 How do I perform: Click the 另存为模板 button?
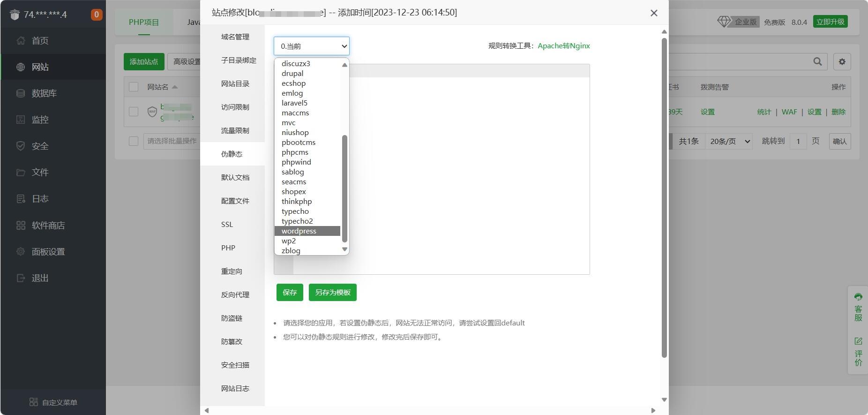pyautogui.click(x=333, y=292)
